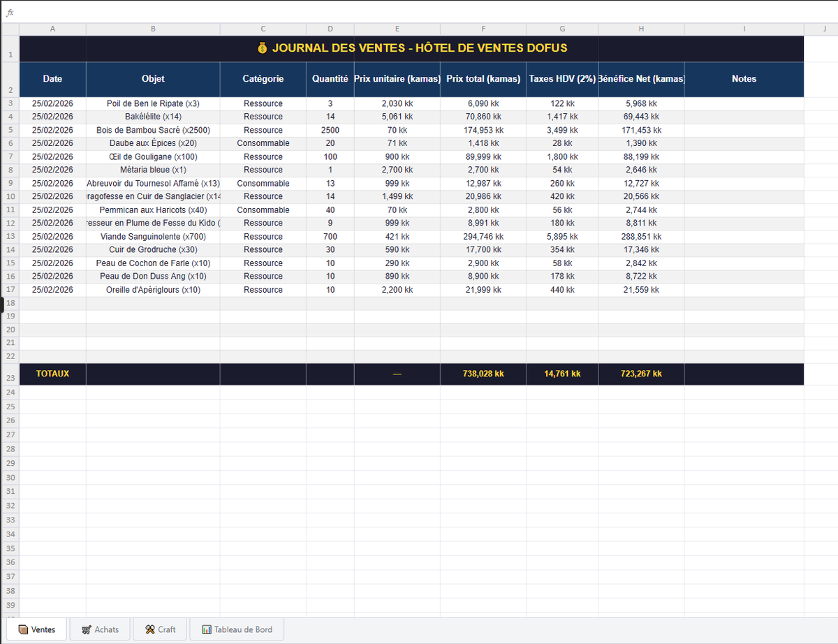Select cell Oreille d'Apériglours (x10)
Viewport: 838px width, 644px height.
click(153, 290)
